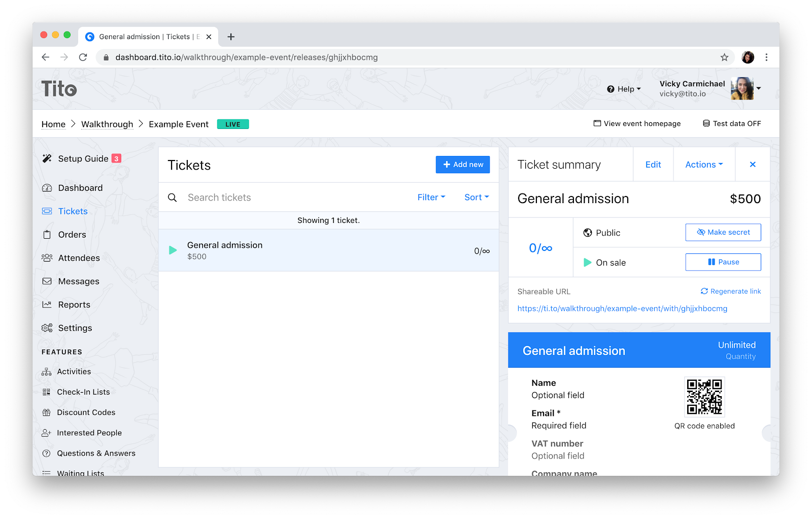Edit the ticket summary

point(653,165)
